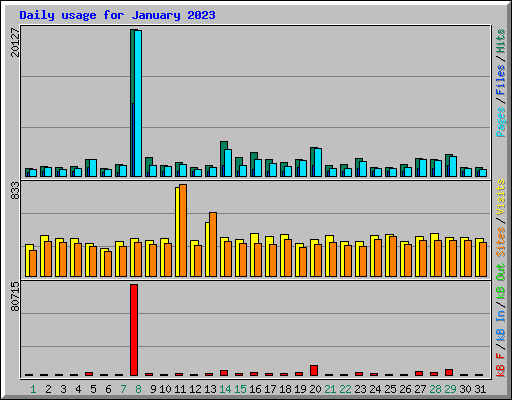Click day label 11 on the axis

tap(180, 389)
